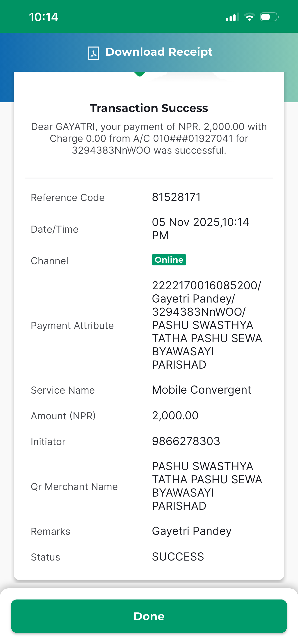The height and width of the screenshot is (644, 298).
Task: Tap the green Online channel badge
Action: [x=169, y=260]
